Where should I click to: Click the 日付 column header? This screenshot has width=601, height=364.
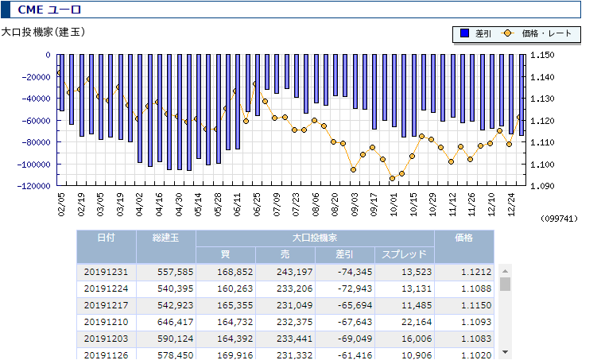(107, 246)
